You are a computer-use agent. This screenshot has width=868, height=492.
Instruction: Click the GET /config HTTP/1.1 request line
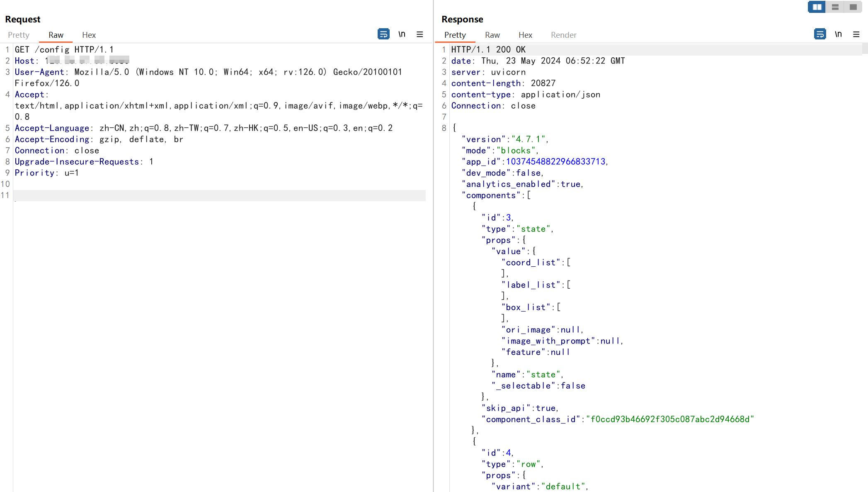tap(64, 50)
